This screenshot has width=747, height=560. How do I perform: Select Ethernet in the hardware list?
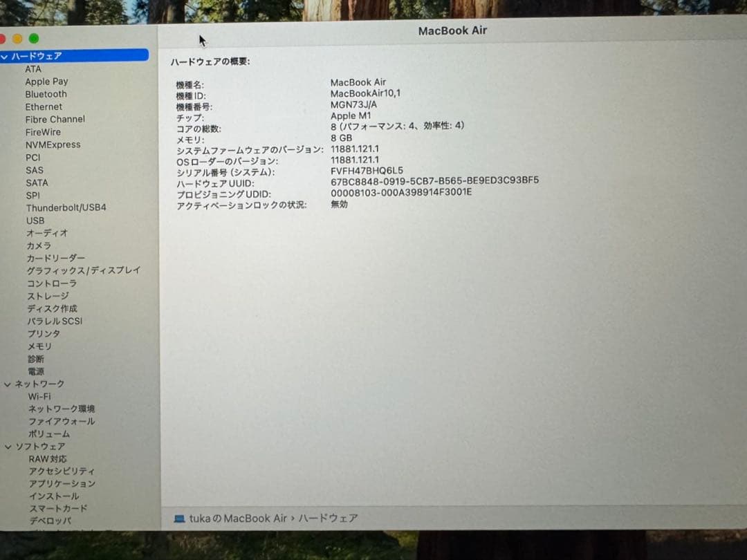(44, 106)
